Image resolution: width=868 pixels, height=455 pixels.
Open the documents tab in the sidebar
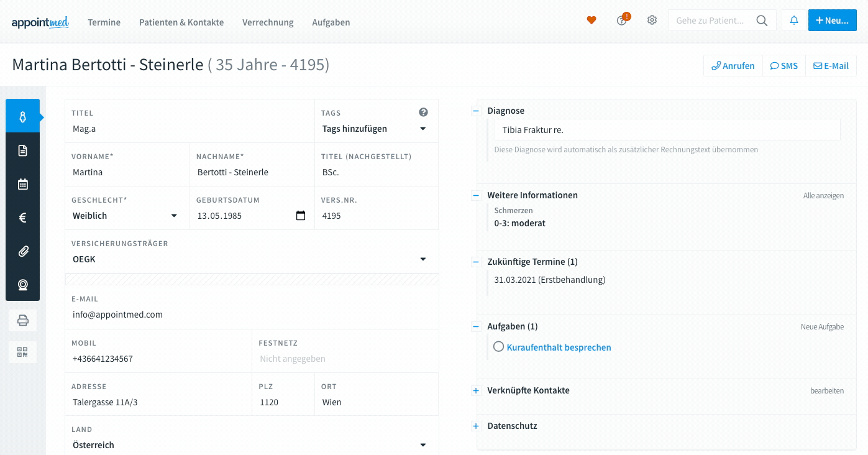point(23,150)
